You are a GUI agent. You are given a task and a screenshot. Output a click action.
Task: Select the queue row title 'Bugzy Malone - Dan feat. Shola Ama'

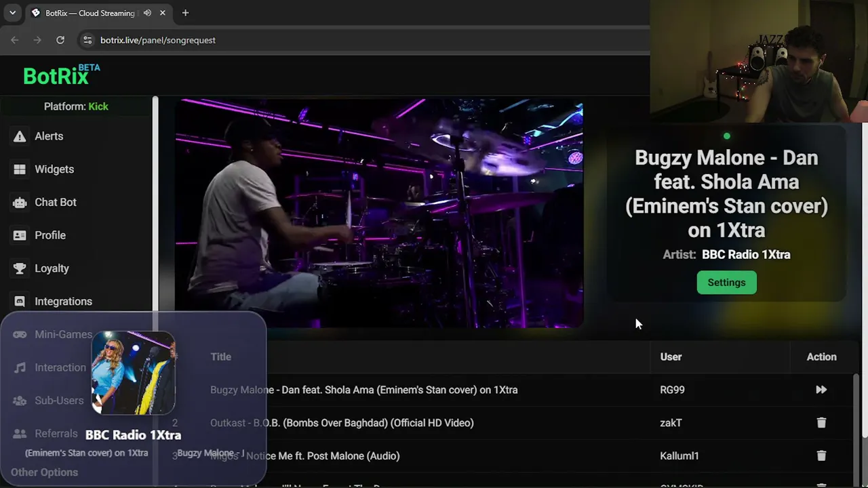pyautogui.click(x=364, y=390)
